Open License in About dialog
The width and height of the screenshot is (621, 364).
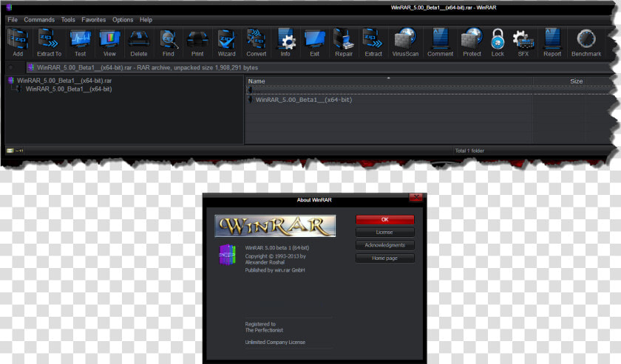(x=385, y=233)
